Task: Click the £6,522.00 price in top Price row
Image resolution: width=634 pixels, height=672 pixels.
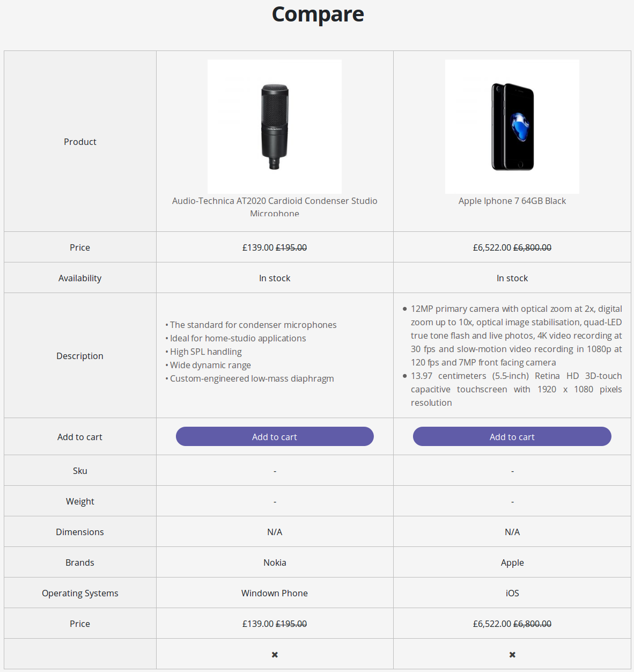Action: (492, 247)
